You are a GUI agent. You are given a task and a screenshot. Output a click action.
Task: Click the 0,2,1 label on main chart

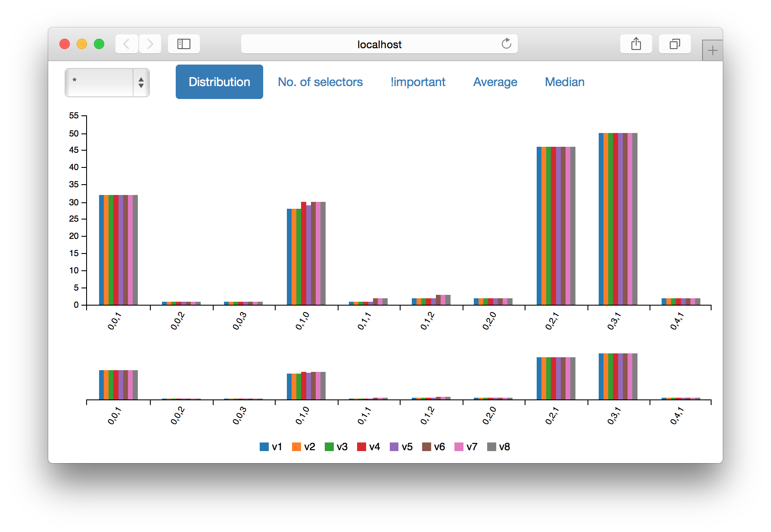(552, 322)
